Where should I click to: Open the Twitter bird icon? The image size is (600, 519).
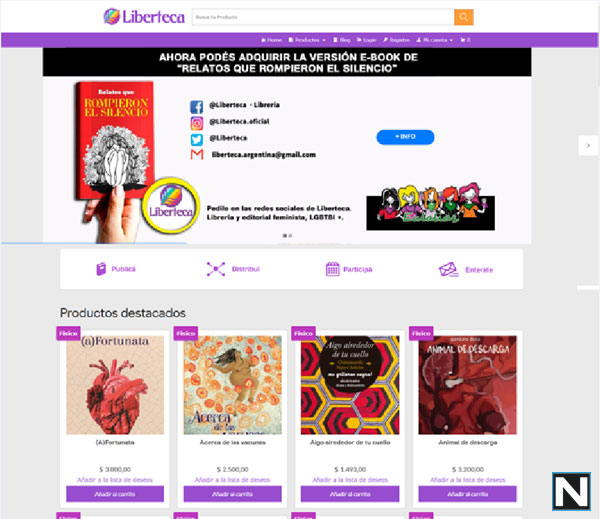click(197, 140)
